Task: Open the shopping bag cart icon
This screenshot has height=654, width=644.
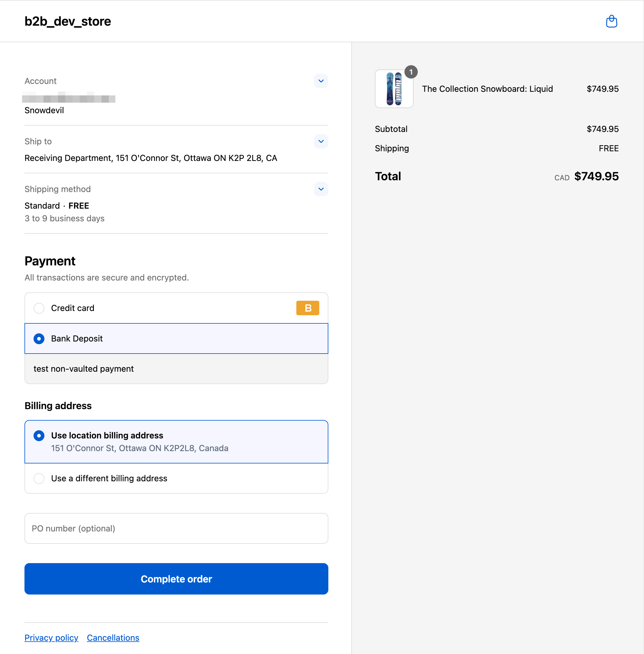Action: [611, 21]
